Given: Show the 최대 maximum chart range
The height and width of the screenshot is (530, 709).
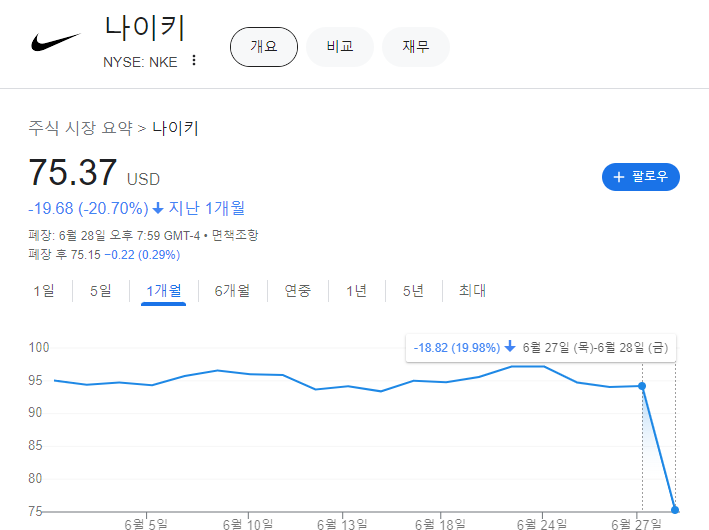Looking at the screenshot, I should point(472,291).
